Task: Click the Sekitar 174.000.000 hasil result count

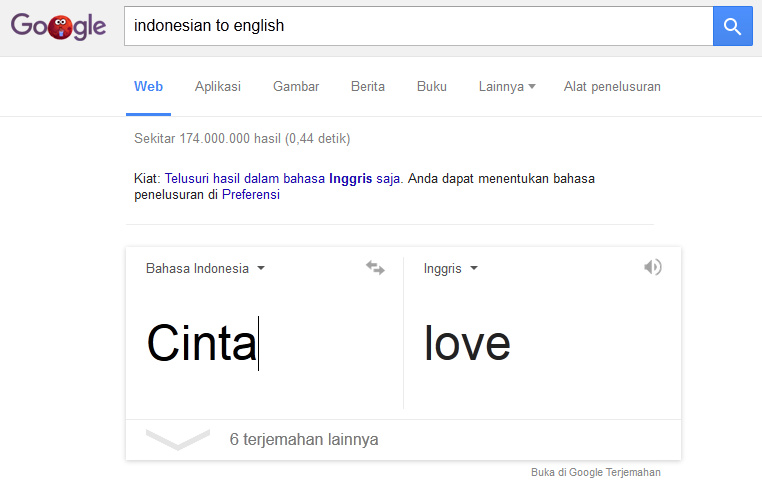Action: point(242,139)
